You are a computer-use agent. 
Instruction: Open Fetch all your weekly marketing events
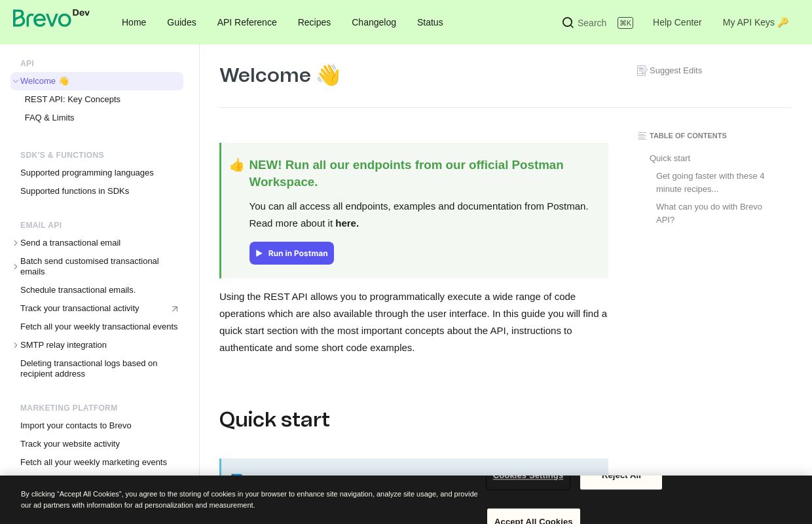[x=94, y=462]
